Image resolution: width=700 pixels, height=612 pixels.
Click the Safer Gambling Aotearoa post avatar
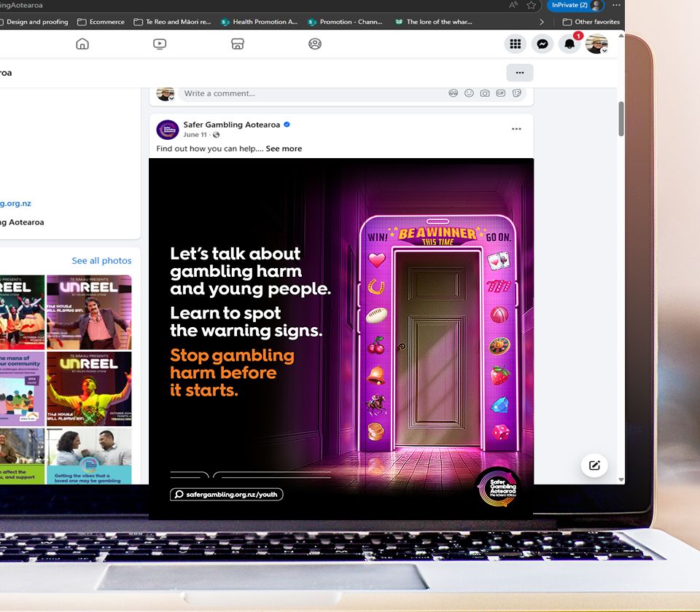(x=168, y=130)
